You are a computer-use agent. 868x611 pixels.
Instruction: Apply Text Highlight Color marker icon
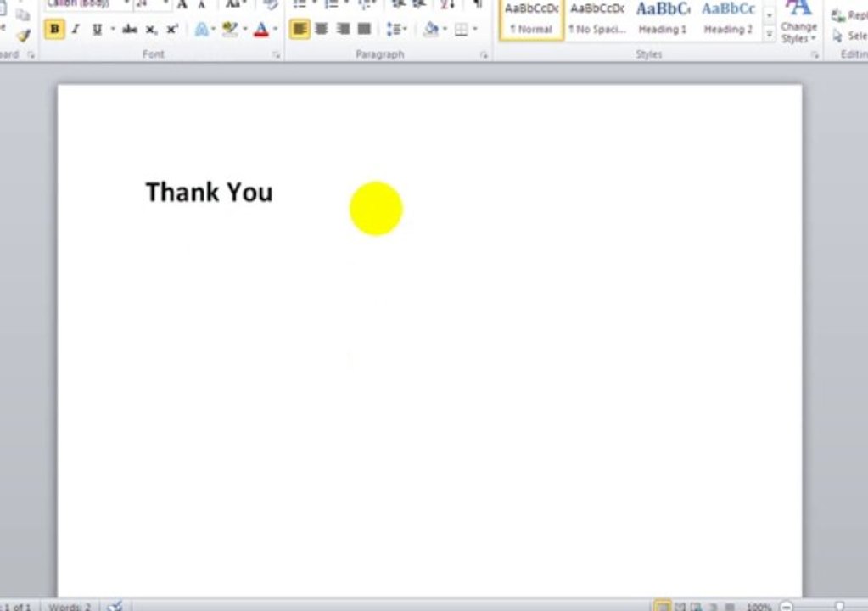tap(230, 30)
